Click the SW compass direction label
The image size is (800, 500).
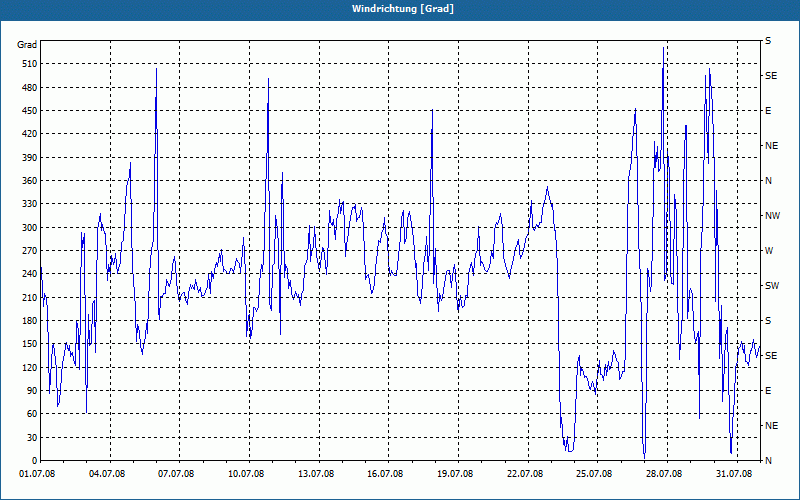click(772, 286)
